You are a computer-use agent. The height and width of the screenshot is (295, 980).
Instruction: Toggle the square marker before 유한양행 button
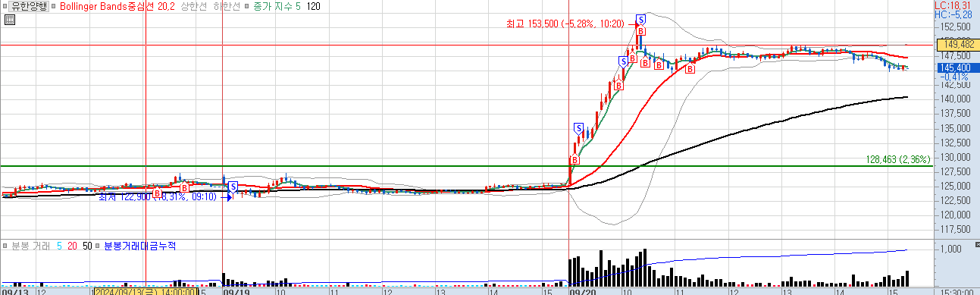coord(5,6)
